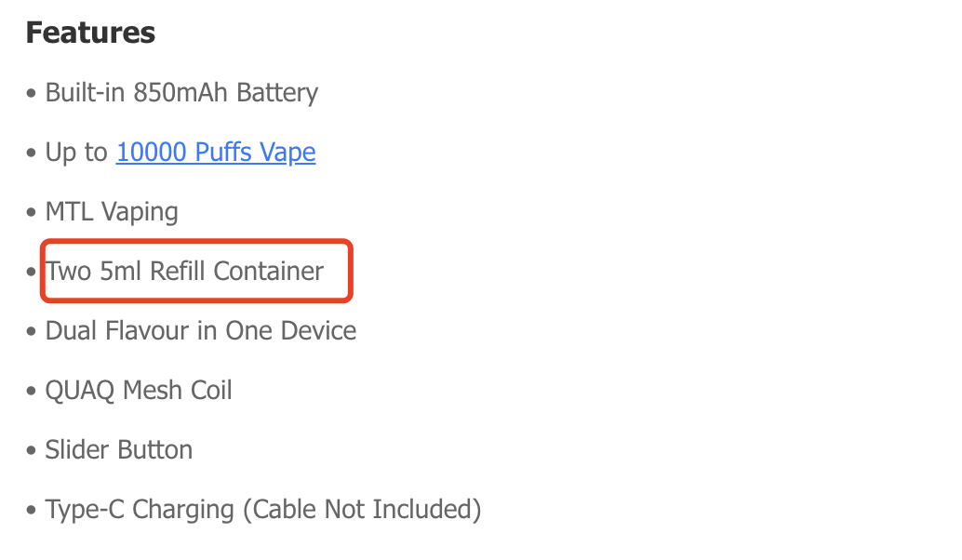Click the bullet beside QUAQ Mesh Coil
Viewport: 962px width, 560px height.
click(x=32, y=391)
